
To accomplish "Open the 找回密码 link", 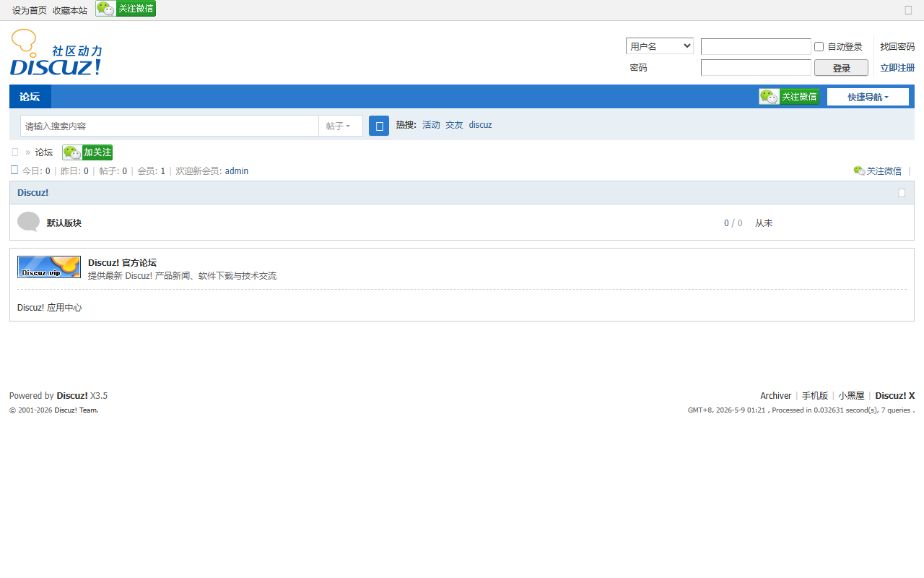I will pos(897,47).
